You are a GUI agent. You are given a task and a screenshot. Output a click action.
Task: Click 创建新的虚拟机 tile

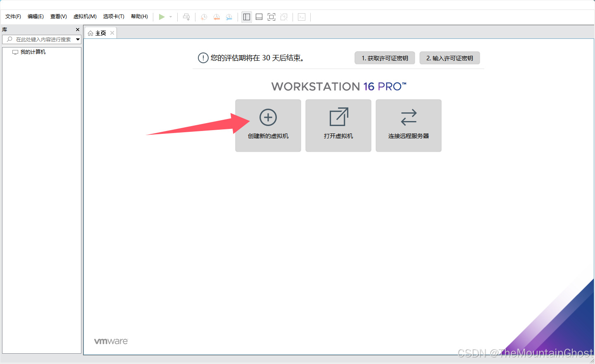(268, 126)
